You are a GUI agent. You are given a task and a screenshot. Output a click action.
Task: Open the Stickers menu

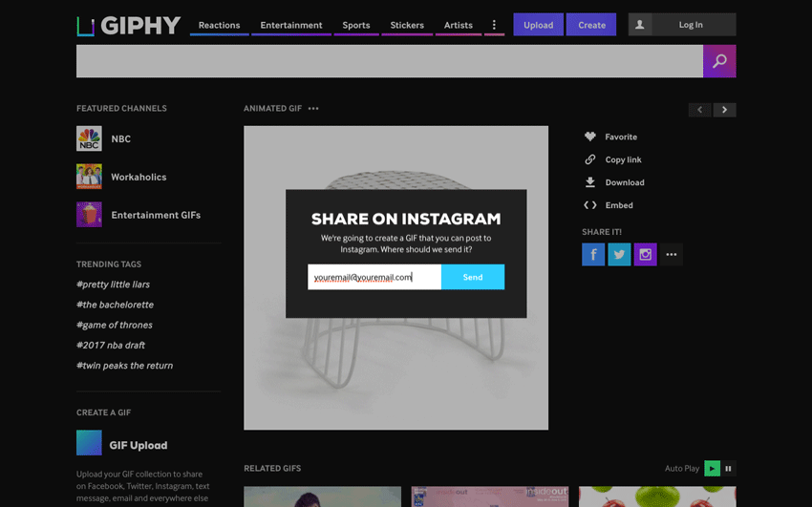[407, 25]
